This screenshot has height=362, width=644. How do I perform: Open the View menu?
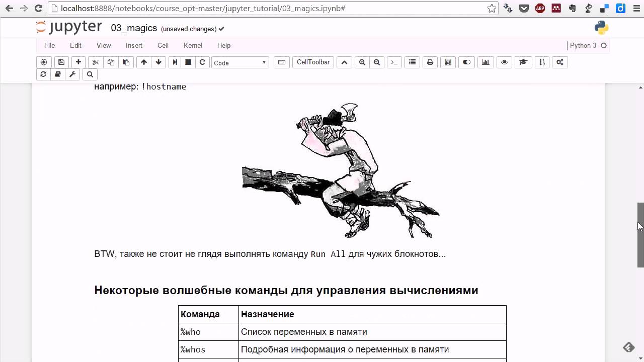coord(104,45)
